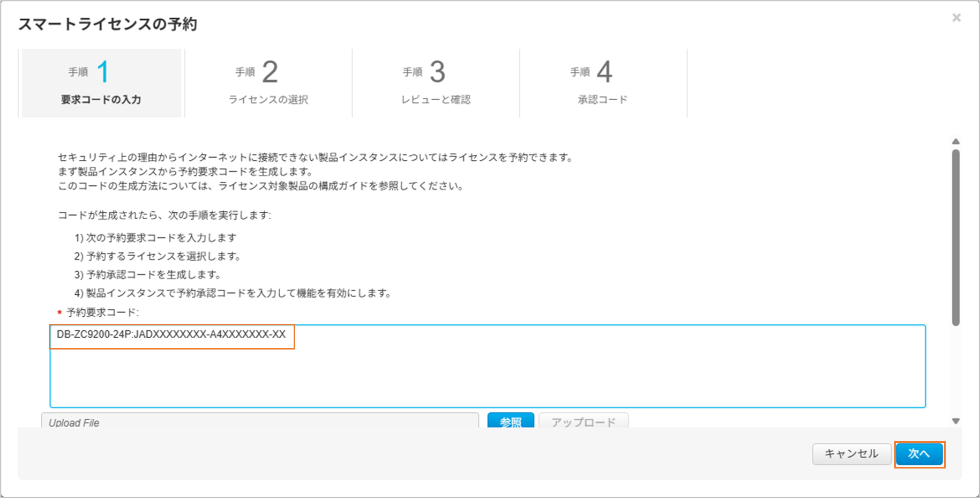Screen dimensions: 980x498
Task: Open the 手順 3 レビューと確認 tab
Action: tap(436, 83)
